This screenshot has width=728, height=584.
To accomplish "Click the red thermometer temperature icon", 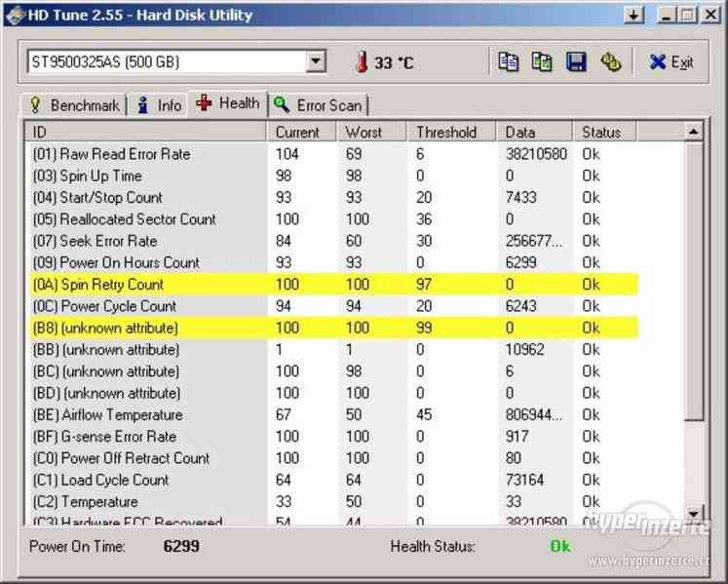I will (363, 61).
